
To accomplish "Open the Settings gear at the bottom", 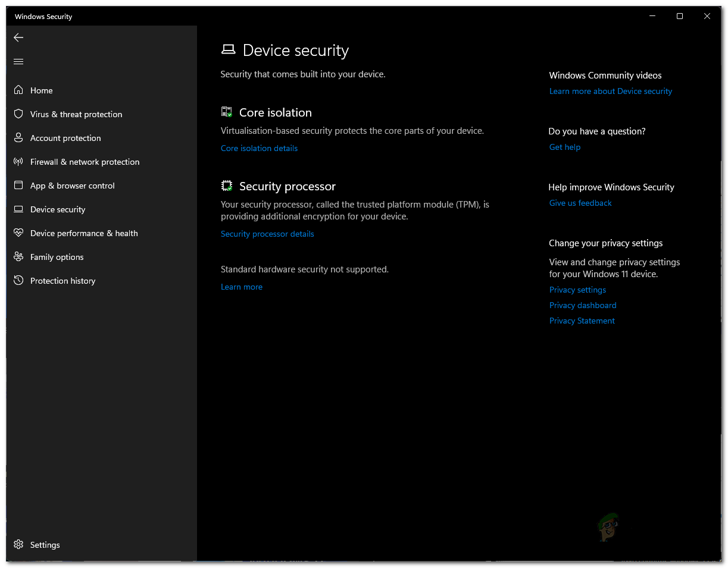I will pos(45,544).
